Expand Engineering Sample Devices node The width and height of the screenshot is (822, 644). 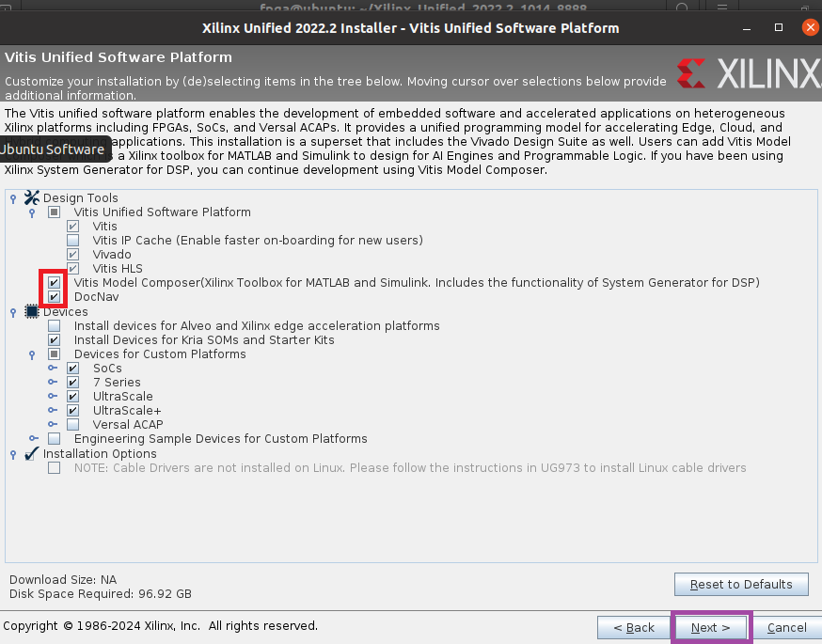[x=34, y=438]
